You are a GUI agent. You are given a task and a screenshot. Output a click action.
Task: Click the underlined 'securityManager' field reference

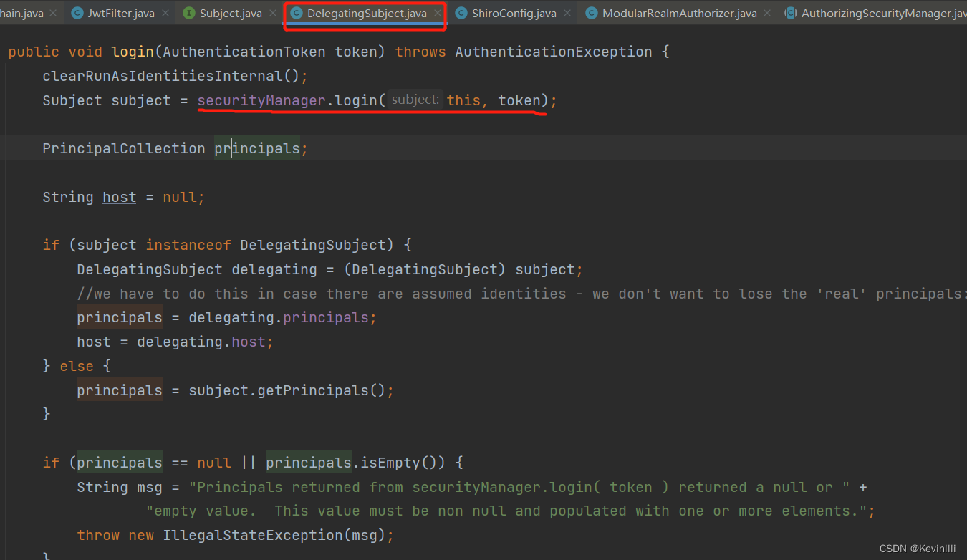pyautogui.click(x=261, y=100)
